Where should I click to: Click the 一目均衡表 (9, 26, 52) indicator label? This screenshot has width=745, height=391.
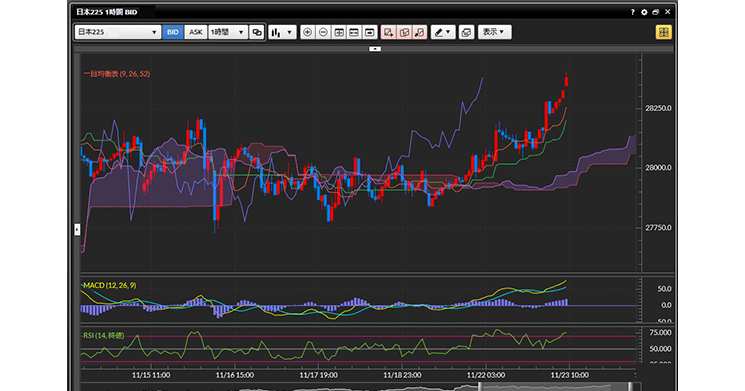[117, 74]
